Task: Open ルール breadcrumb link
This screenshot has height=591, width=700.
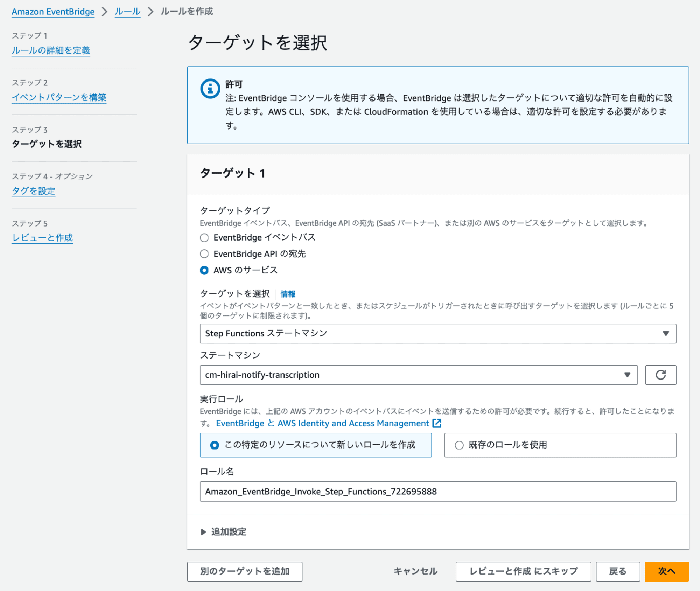Action: [127, 12]
